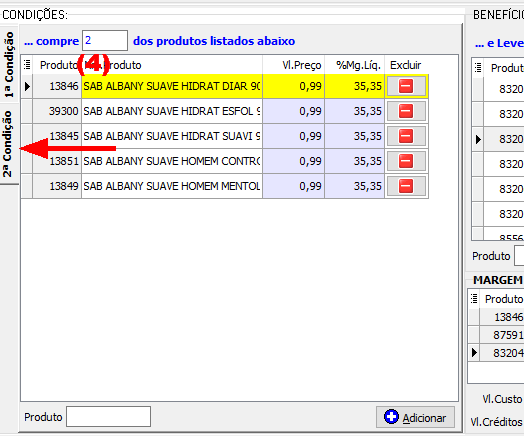
Task: Delete product 13849 with its red minus button
Action: (x=406, y=186)
